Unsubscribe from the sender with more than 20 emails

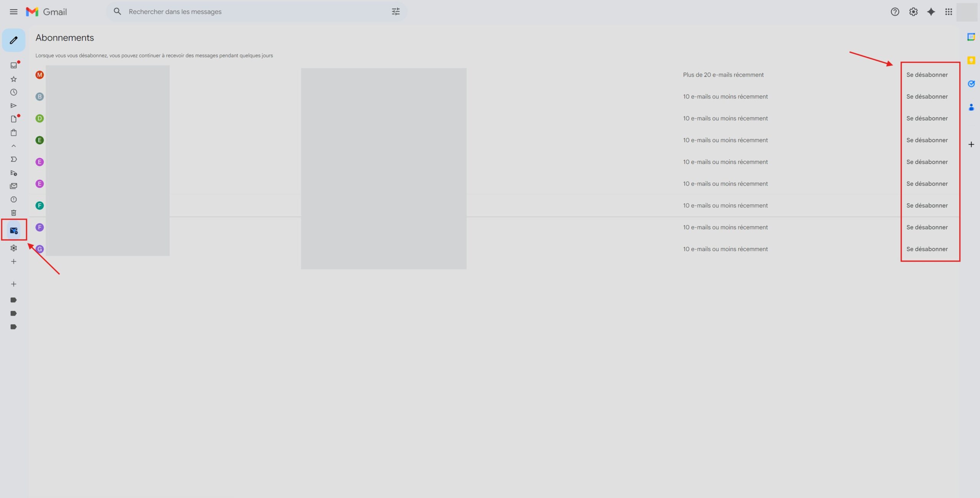tap(927, 75)
